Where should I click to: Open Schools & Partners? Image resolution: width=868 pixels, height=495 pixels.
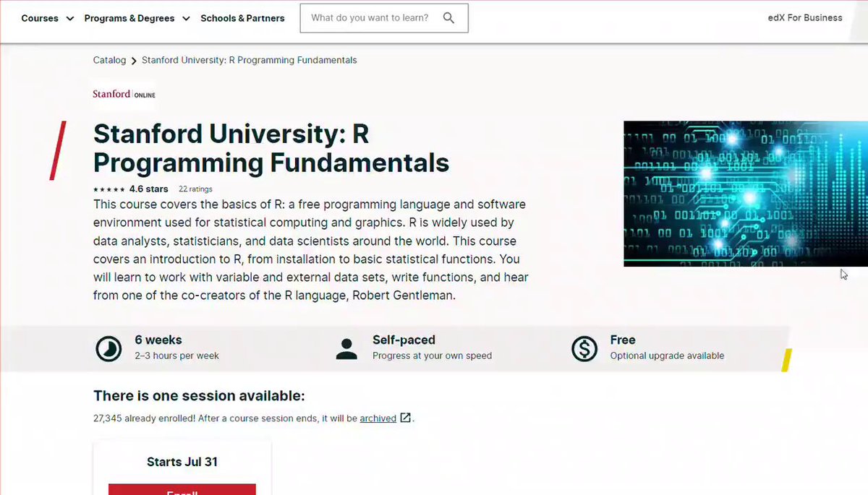point(242,18)
